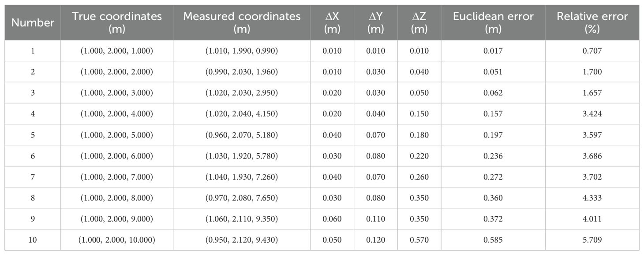The width and height of the screenshot is (644, 255).
Task: Select relative error value 4.333
Action: (x=592, y=198)
